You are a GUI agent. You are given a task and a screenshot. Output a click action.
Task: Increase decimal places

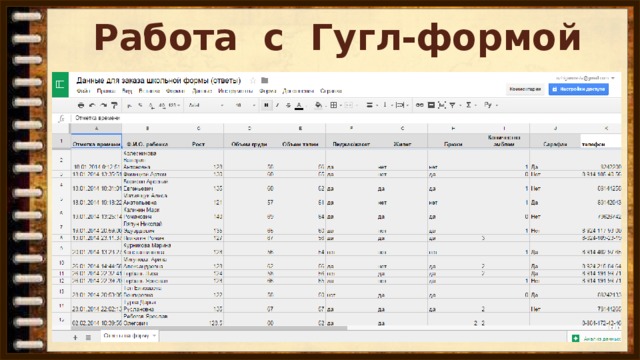pos(162,105)
